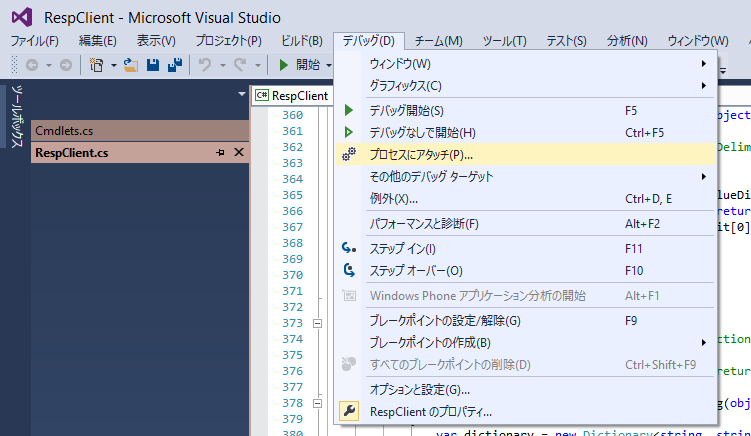Collapse code region at line 378
Image resolution: width=751 pixels, height=436 pixels.
point(317,403)
